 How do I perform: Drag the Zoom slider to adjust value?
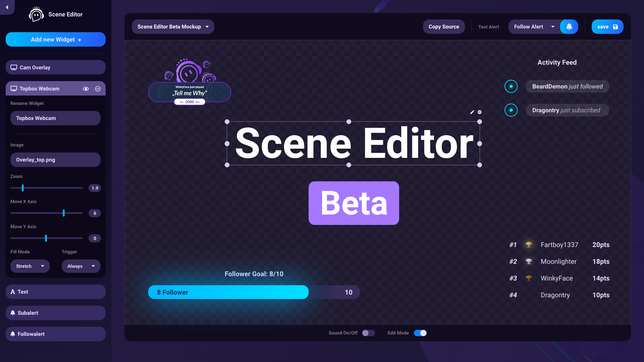[x=22, y=188]
